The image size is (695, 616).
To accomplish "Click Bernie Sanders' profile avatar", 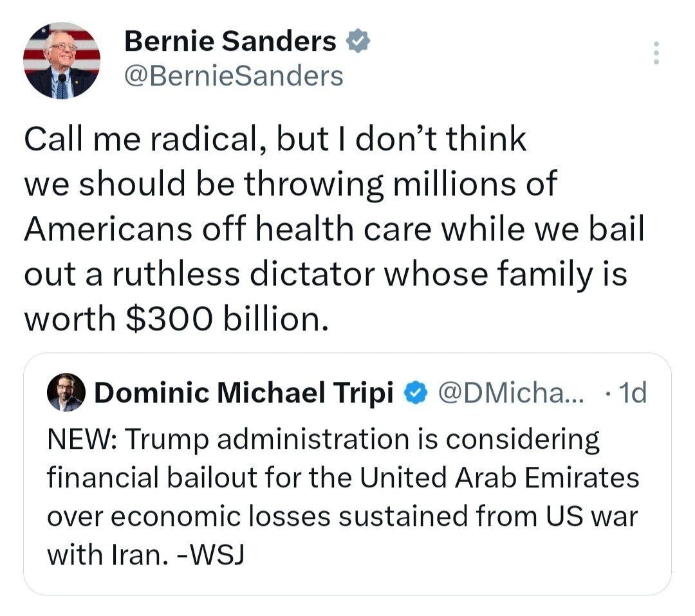I will click(x=62, y=60).
